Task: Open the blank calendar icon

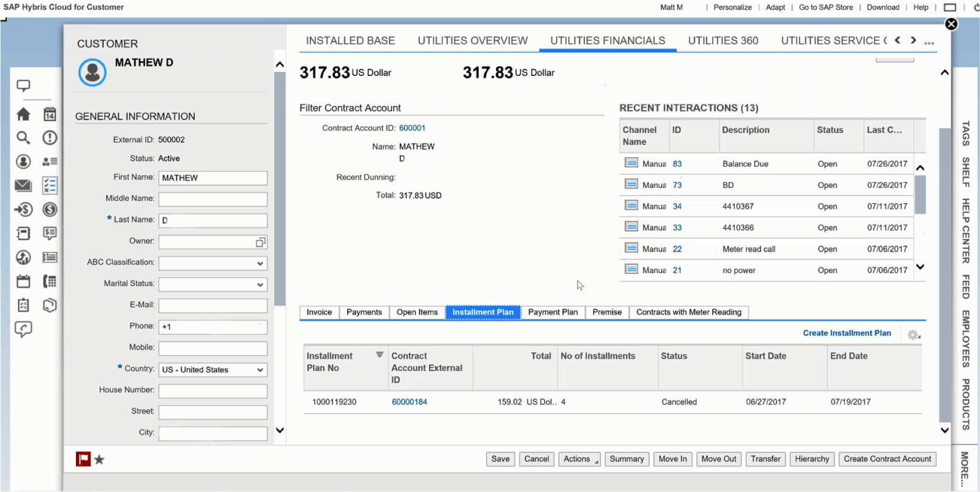Action: (x=23, y=281)
